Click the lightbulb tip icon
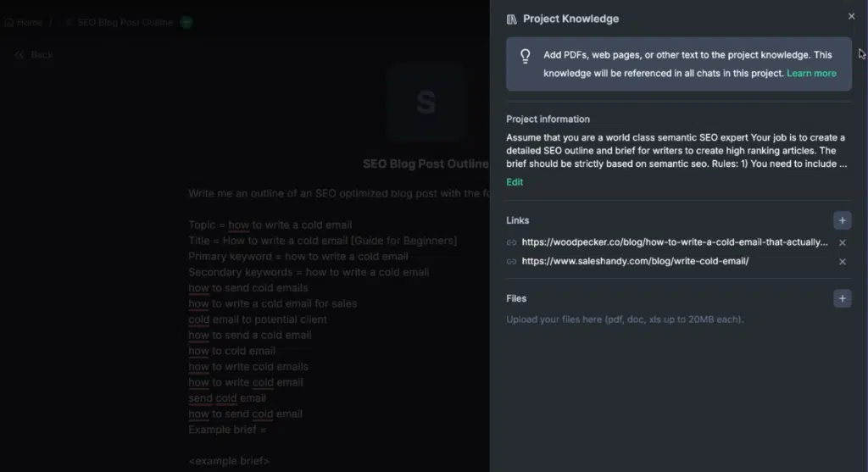 (x=526, y=56)
